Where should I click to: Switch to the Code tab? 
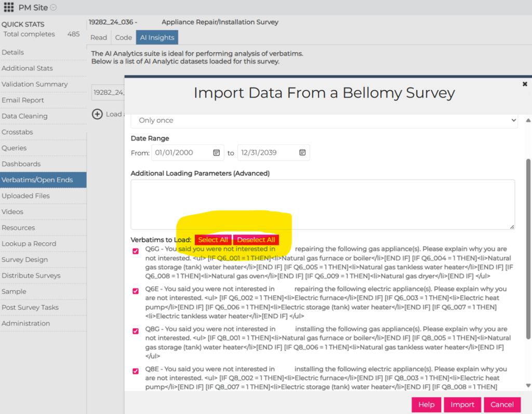124,37
